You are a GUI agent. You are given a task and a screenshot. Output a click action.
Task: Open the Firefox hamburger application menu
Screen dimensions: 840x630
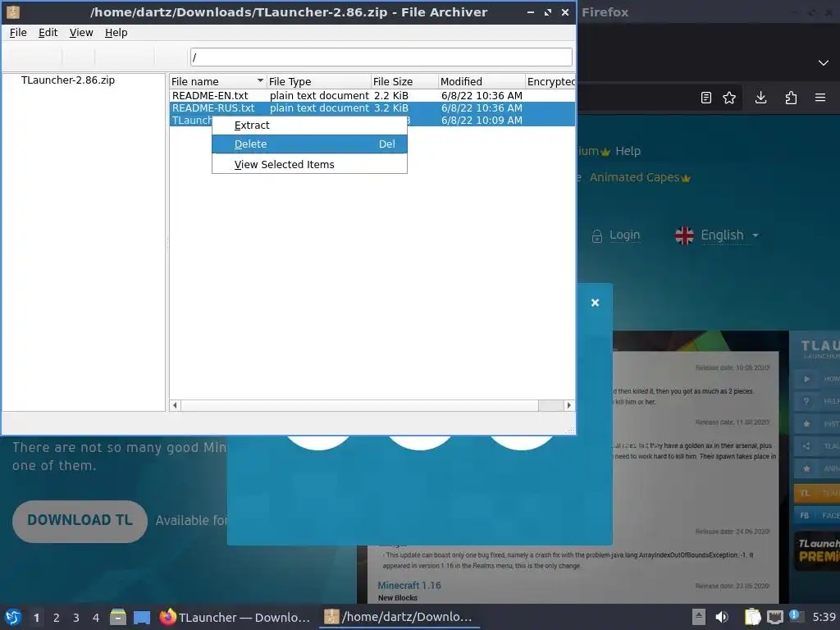[820, 98]
